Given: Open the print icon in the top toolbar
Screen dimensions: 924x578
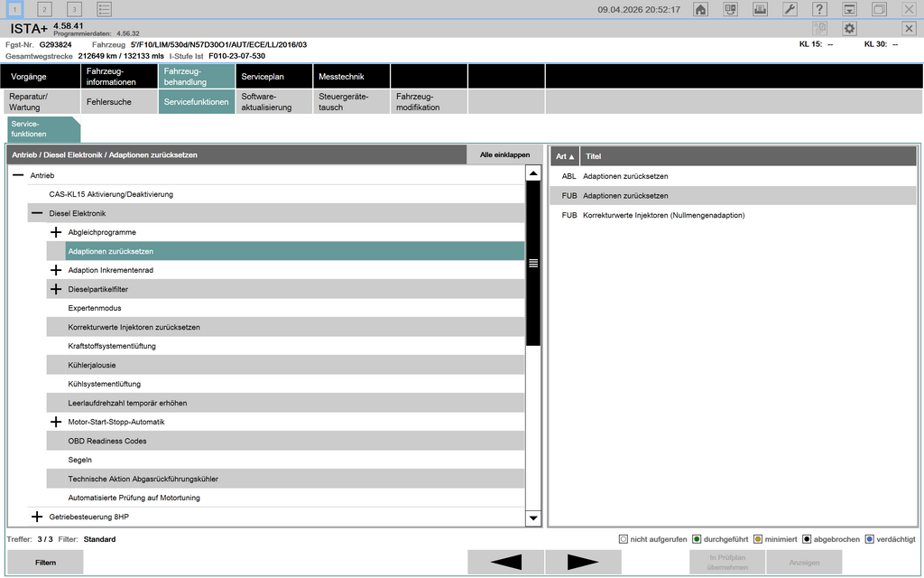Looking at the screenshot, I should click(761, 9).
